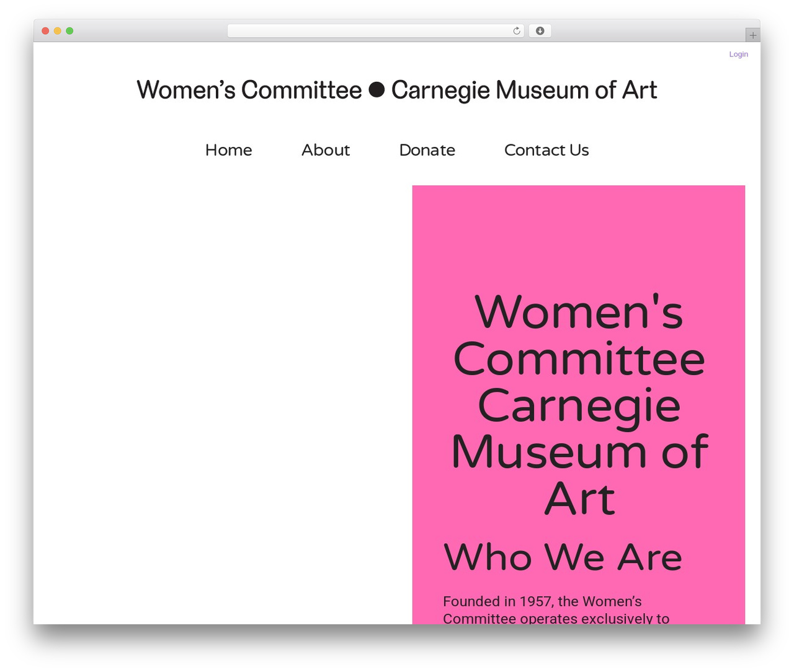
Task: Click the pink panel main title text
Action: pyautogui.click(x=579, y=404)
